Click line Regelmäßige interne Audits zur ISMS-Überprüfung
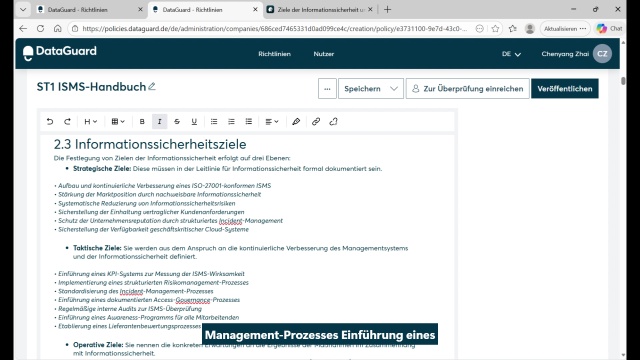Viewport: 640px width, 360px height. point(128,309)
